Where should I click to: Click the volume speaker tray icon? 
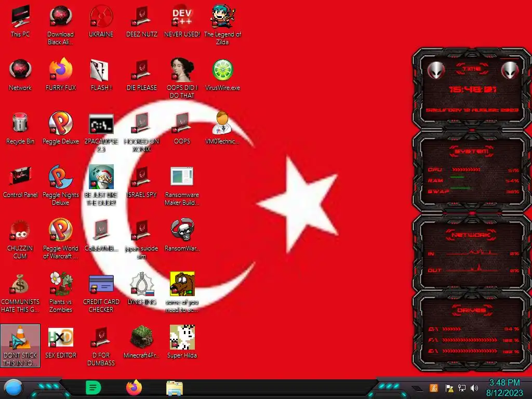[474, 388]
